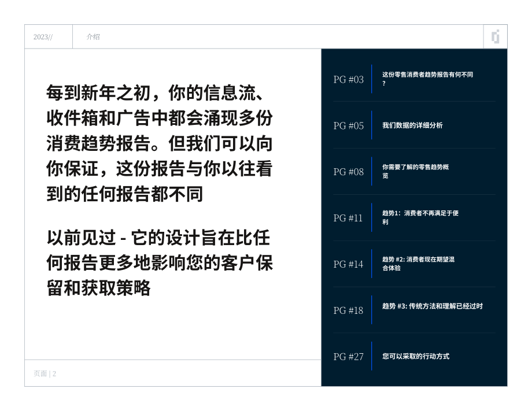Open '趋势 #2: 消费者现在期望混合体验' entry

coord(418,264)
